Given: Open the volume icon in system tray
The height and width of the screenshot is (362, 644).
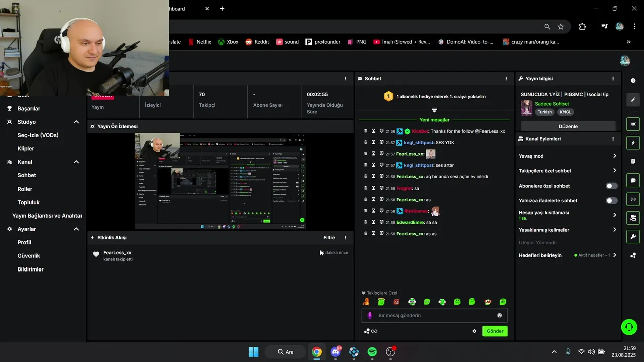Looking at the screenshot, I should tap(591, 352).
